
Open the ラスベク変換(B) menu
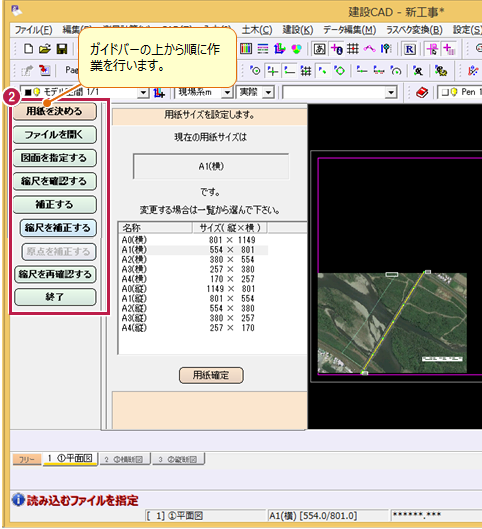(x=414, y=30)
